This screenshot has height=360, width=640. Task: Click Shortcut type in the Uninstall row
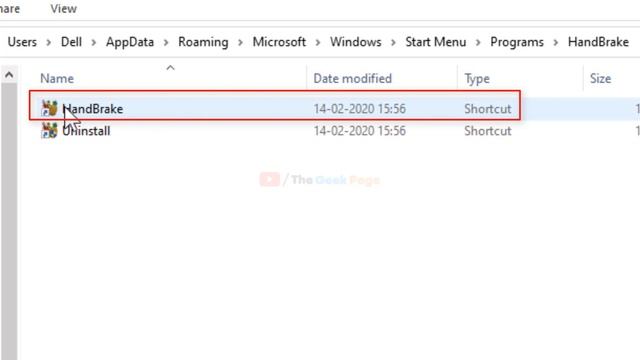click(488, 131)
